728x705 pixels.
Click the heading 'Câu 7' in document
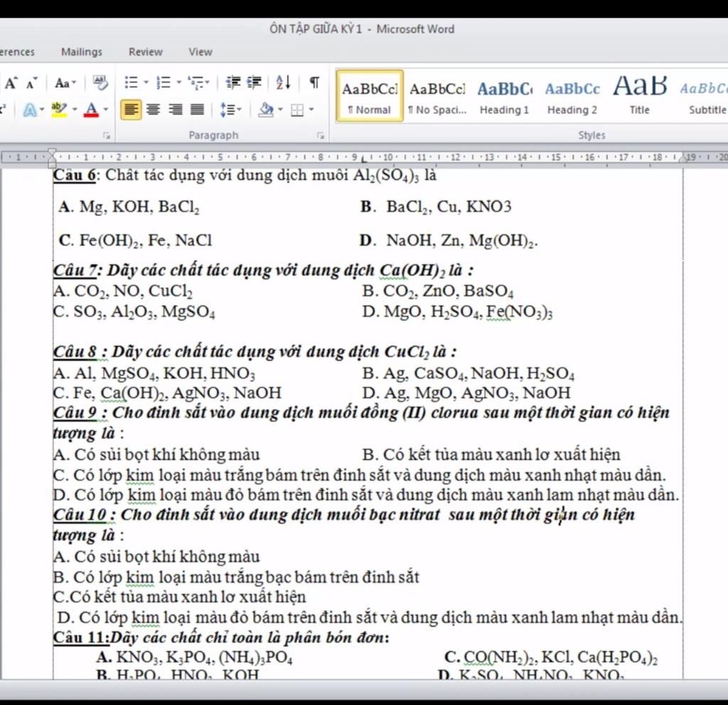(x=75, y=270)
